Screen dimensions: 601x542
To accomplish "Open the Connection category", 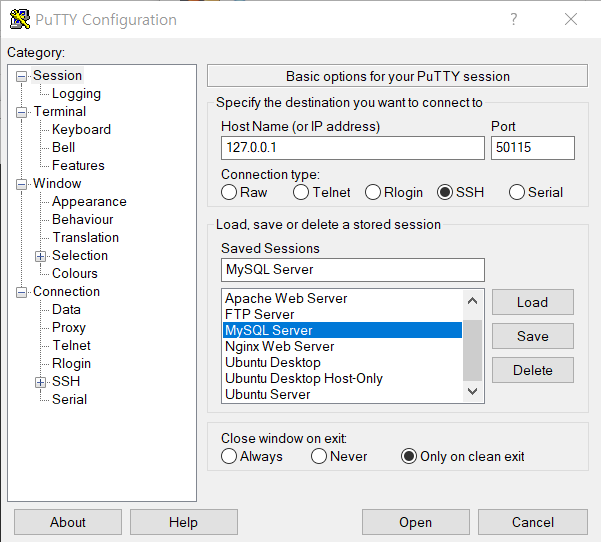I will click(66, 292).
